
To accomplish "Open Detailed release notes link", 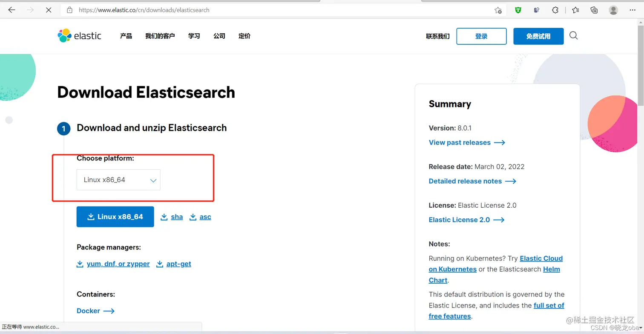I will click(x=465, y=181).
